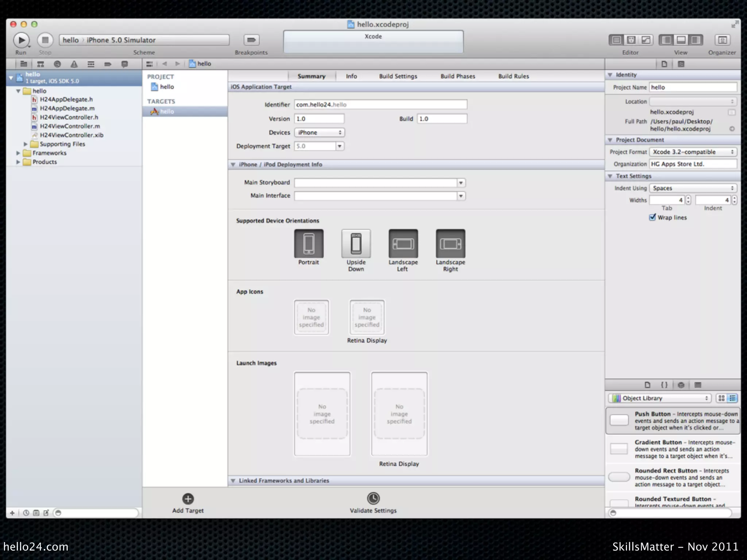Select H24ViewController.xib file
Viewport: 747px width, 560px height.
coord(71,135)
